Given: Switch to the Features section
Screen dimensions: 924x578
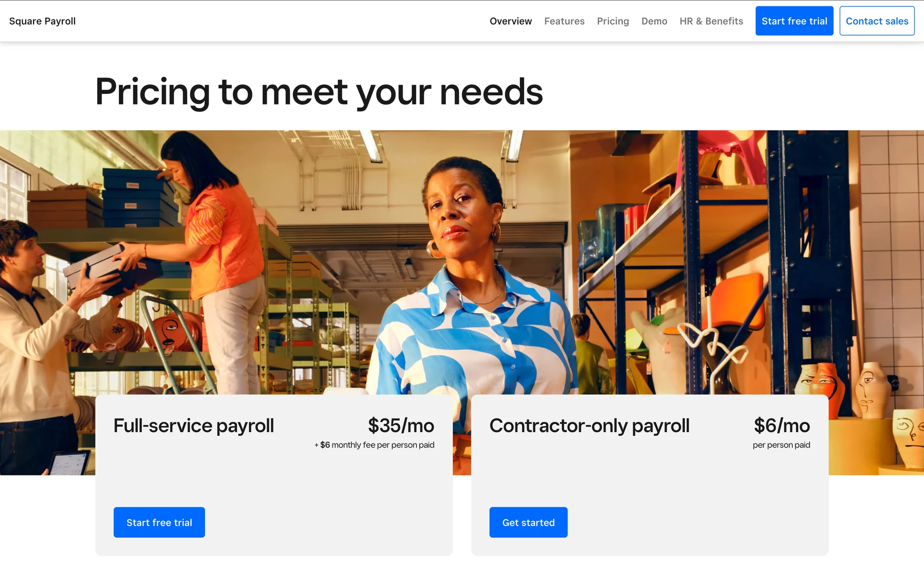Looking at the screenshot, I should [x=564, y=21].
